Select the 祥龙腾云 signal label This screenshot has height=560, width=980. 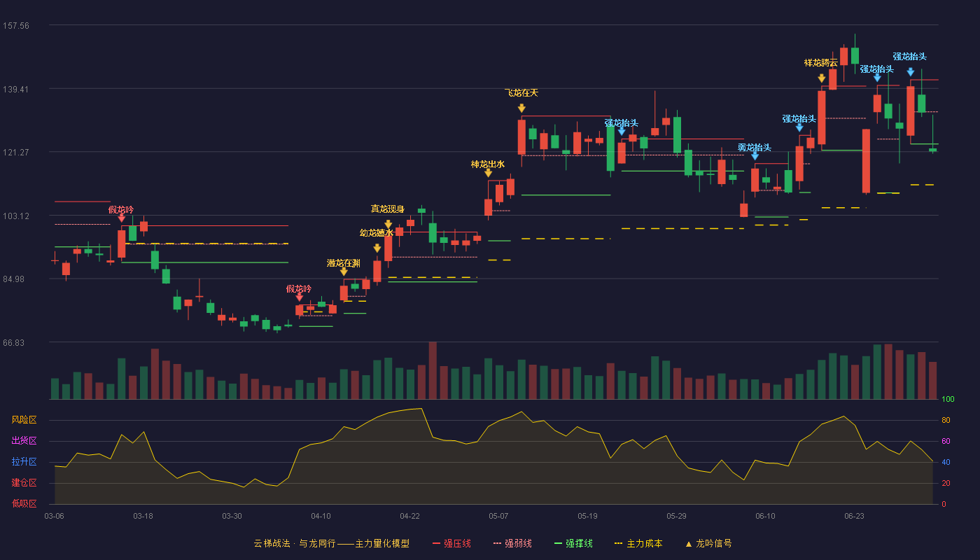tap(821, 63)
